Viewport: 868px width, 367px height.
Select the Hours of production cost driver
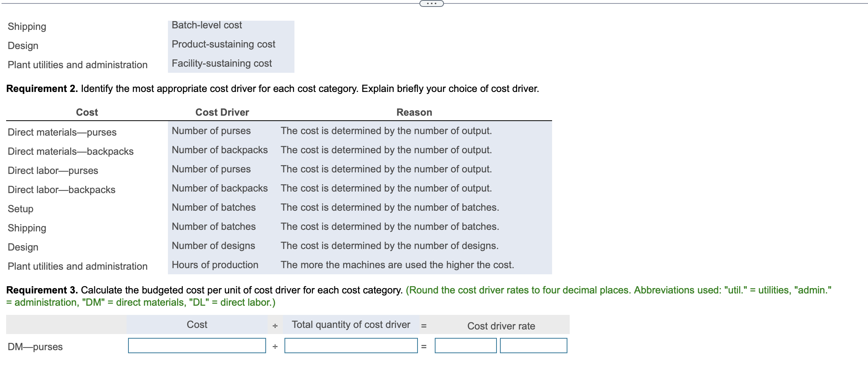pyautogui.click(x=215, y=265)
